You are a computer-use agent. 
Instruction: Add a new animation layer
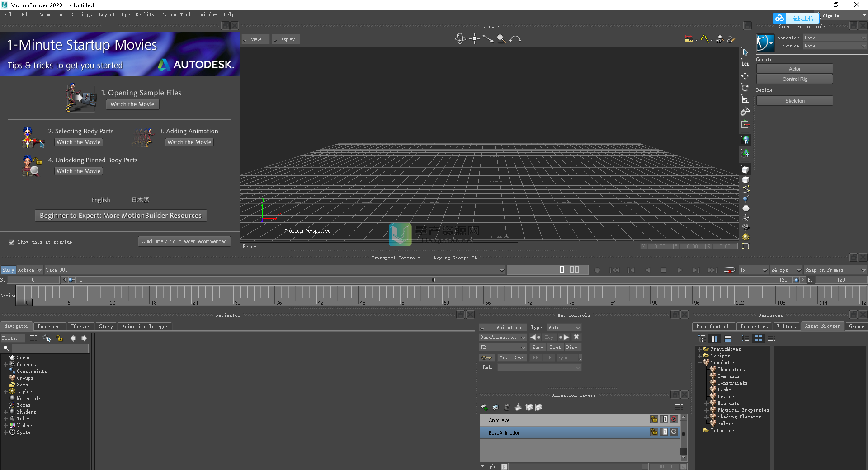[x=484, y=407]
